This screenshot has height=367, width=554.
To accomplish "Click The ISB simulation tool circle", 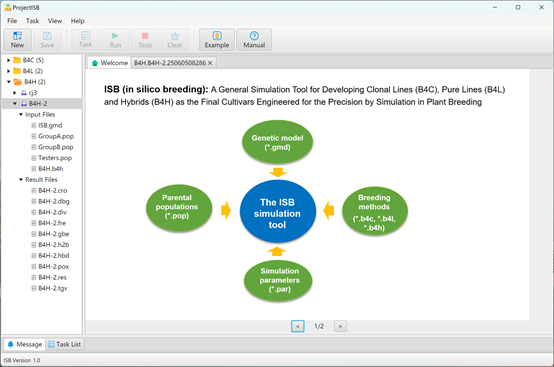I will tap(278, 211).
